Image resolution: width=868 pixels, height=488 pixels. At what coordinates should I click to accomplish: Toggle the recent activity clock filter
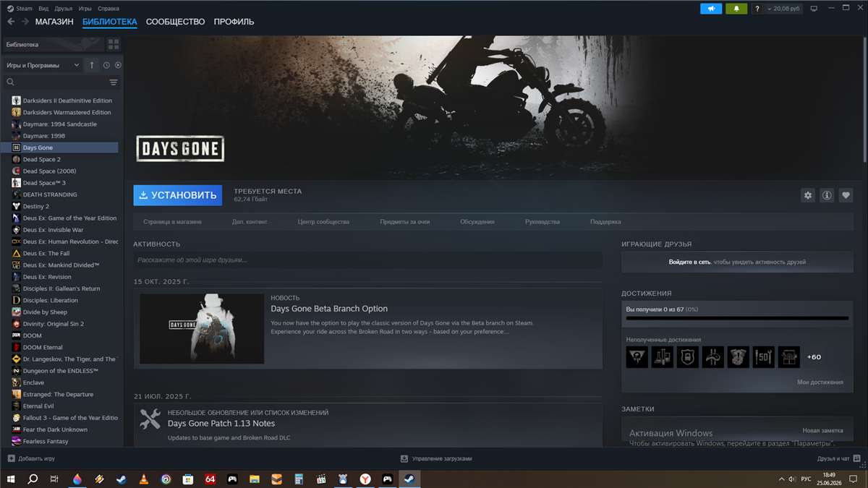pos(106,65)
